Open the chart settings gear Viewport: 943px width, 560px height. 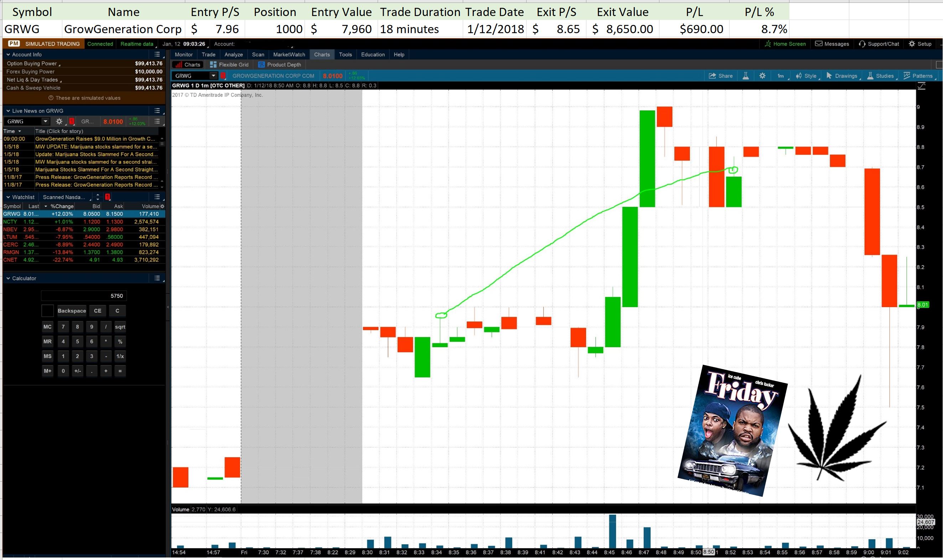(762, 76)
